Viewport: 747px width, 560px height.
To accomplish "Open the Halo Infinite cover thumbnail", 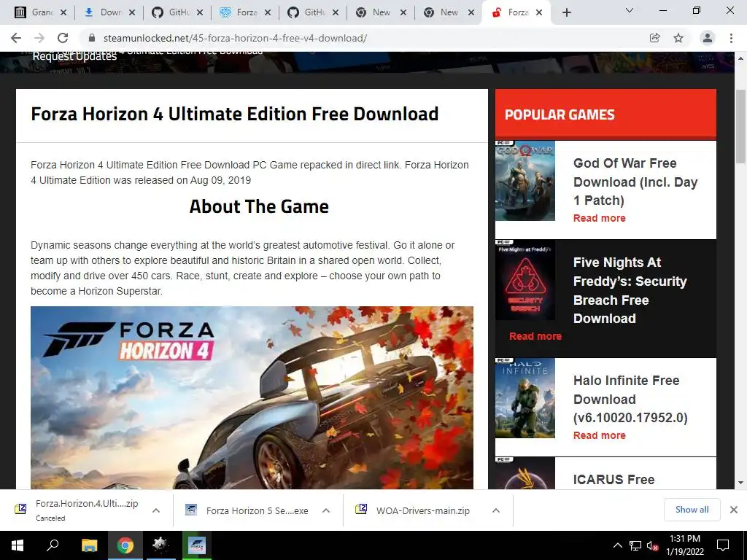I will [525, 398].
